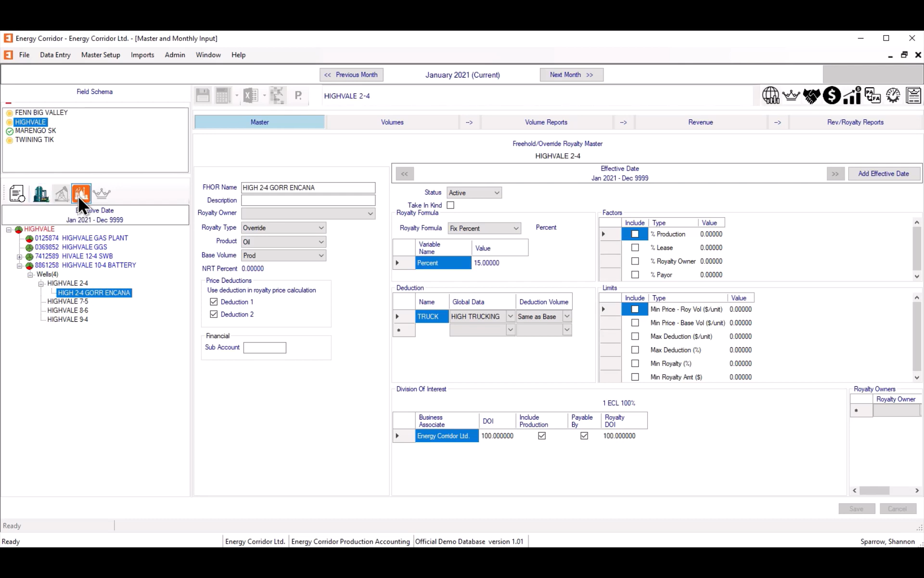Viewport: 924px width, 578px height.
Task: Enable the % Royalty Owner factor checkbox
Action: coord(635,261)
